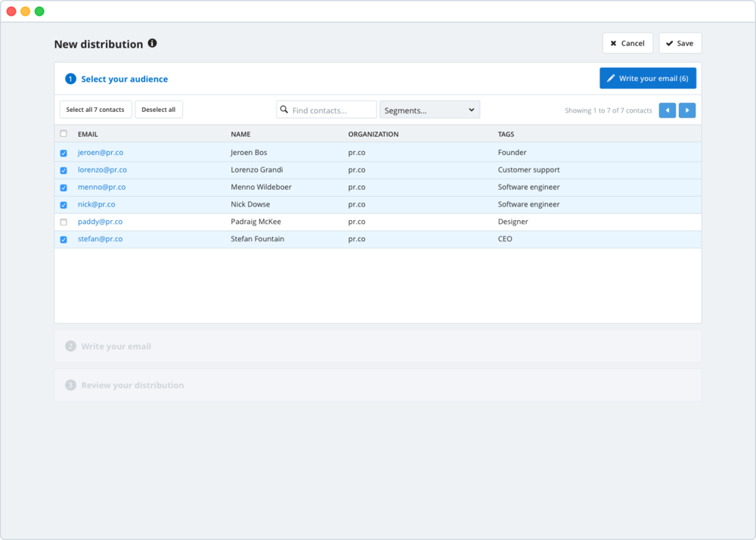The height and width of the screenshot is (540, 756).
Task: Open Review your distribution step section
Action: 377,385
